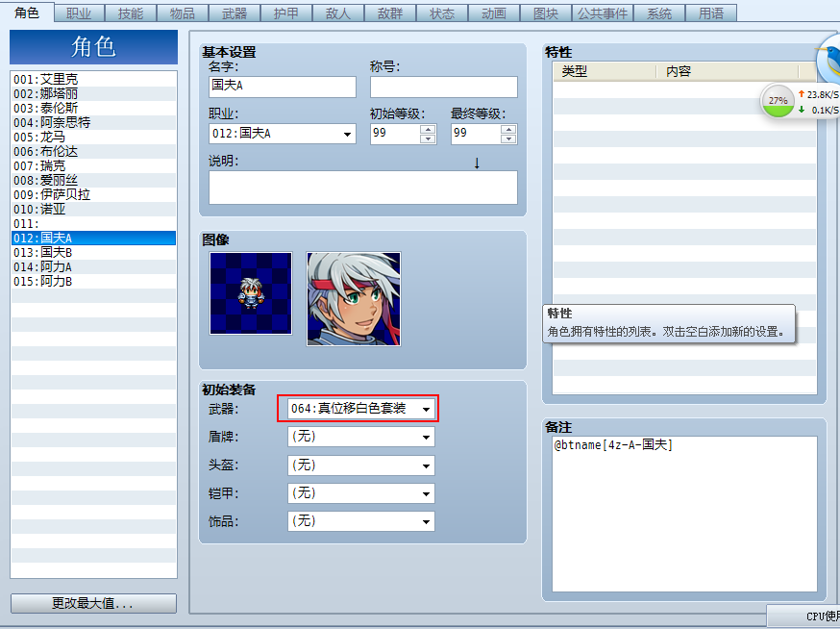
Task: Select actor 005:龙马
Action: 94,137
